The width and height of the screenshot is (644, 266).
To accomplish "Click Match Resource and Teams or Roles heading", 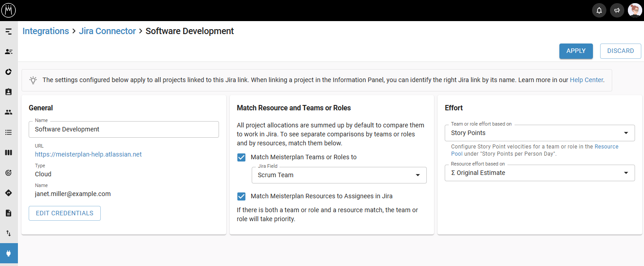I will tap(294, 108).
